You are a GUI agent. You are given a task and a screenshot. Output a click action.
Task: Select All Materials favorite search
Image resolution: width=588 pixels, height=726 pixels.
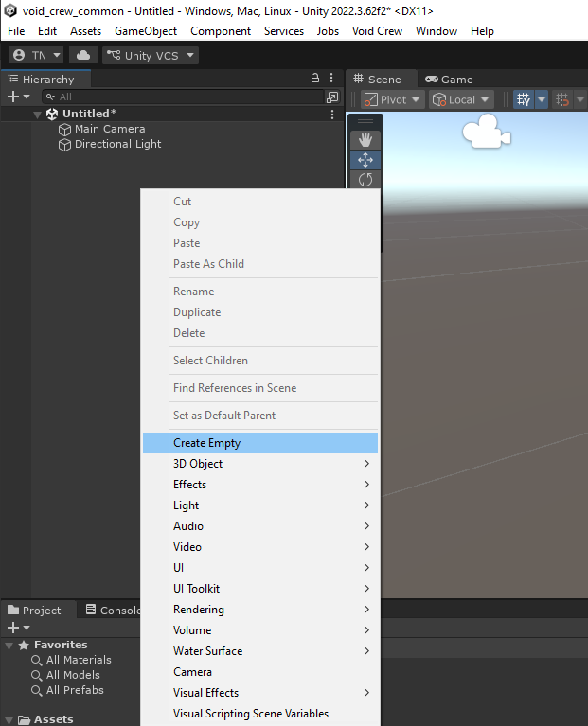pyautogui.click(x=71, y=660)
